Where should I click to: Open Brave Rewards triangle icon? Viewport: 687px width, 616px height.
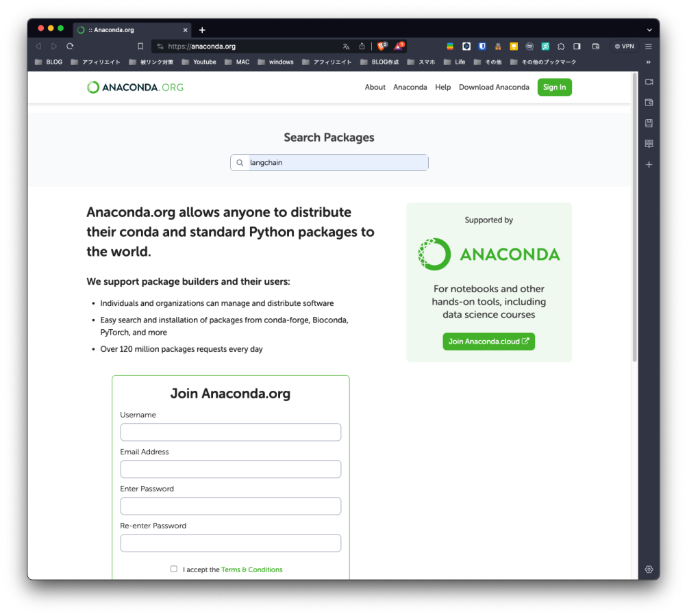399,46
